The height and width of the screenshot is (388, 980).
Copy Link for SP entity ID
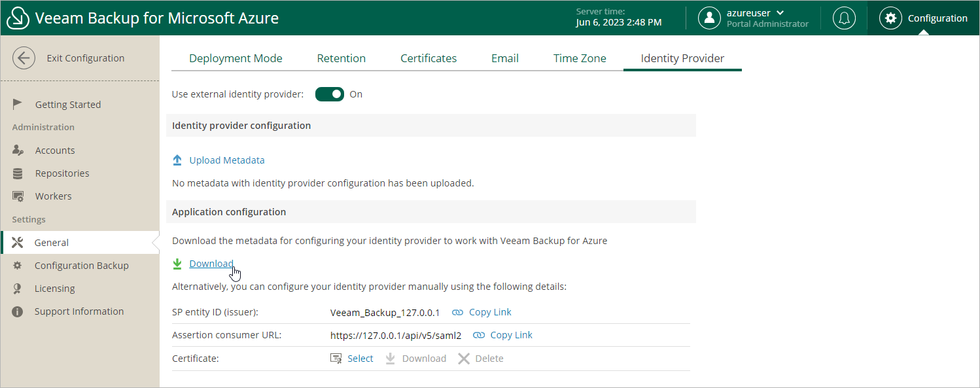tap(490, 312)
